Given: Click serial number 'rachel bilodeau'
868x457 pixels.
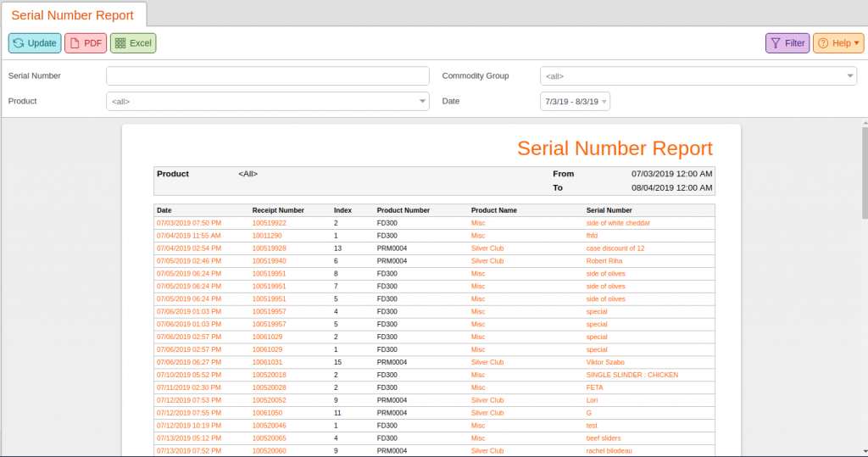Looking at the screenshot, I should 609,451.
